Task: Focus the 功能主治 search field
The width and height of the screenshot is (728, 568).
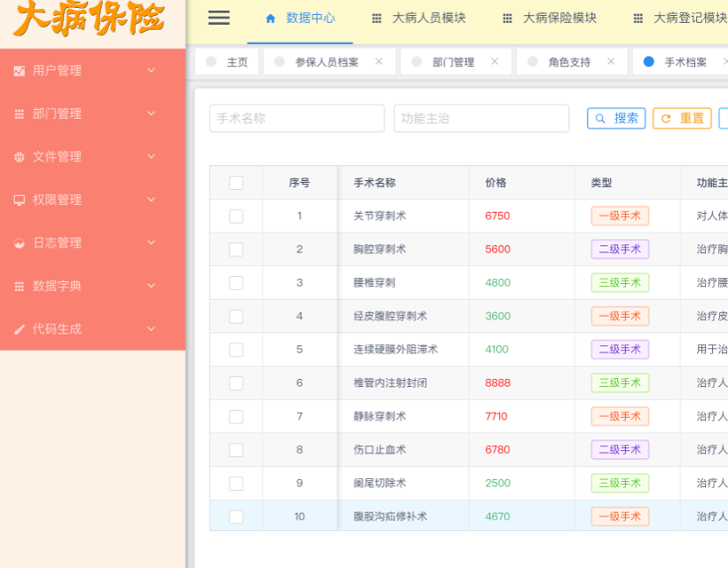Action: coord(481,118)
